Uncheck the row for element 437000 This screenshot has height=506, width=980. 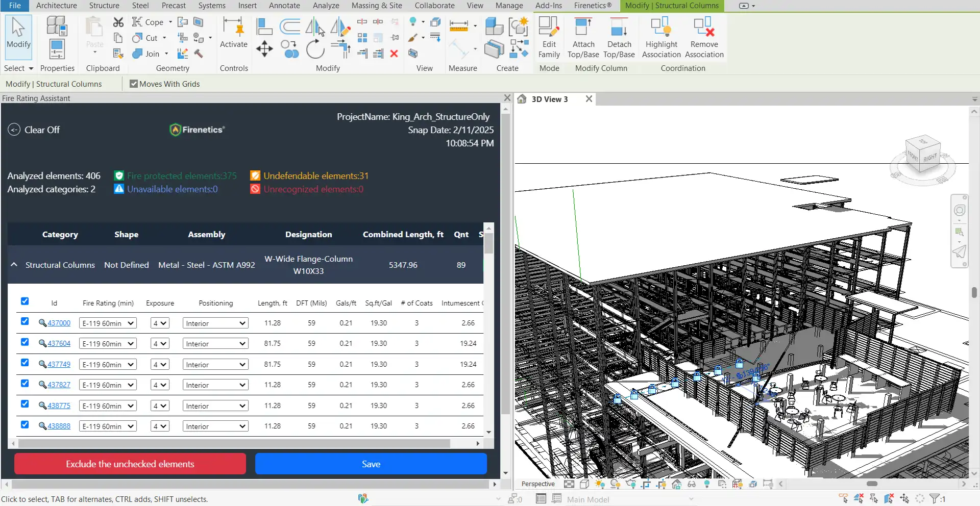24,321
